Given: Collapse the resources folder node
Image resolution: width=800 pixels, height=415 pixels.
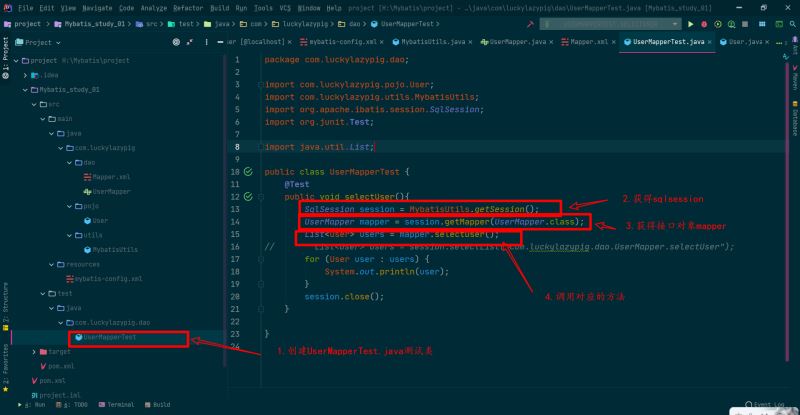Looking at the screenshot, I should coord(52,264).
